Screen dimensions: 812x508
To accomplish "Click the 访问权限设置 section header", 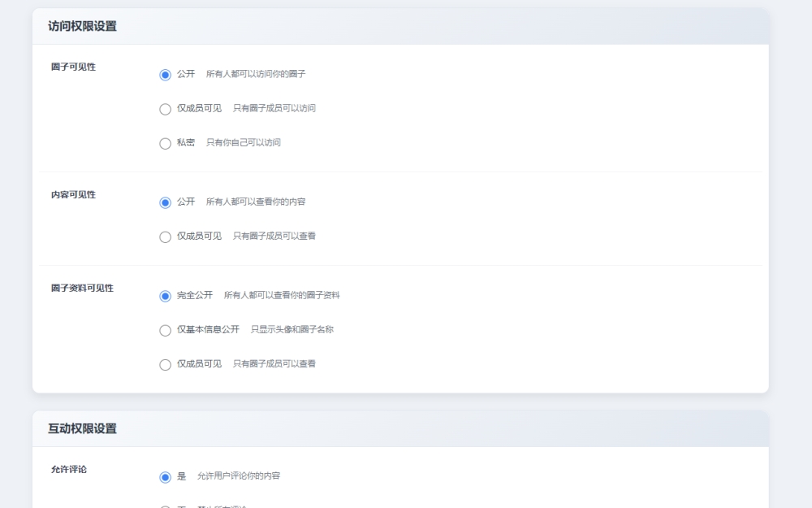I will click(82, 26).
